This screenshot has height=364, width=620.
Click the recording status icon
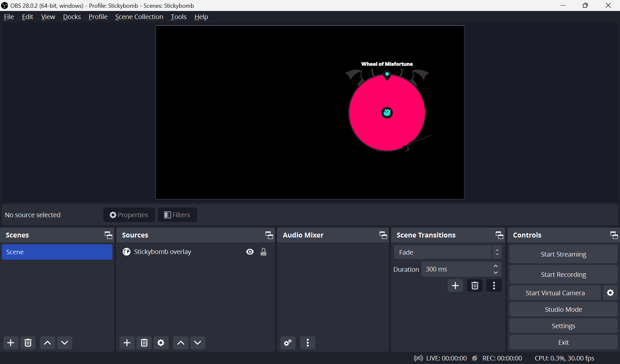[475, 358]
